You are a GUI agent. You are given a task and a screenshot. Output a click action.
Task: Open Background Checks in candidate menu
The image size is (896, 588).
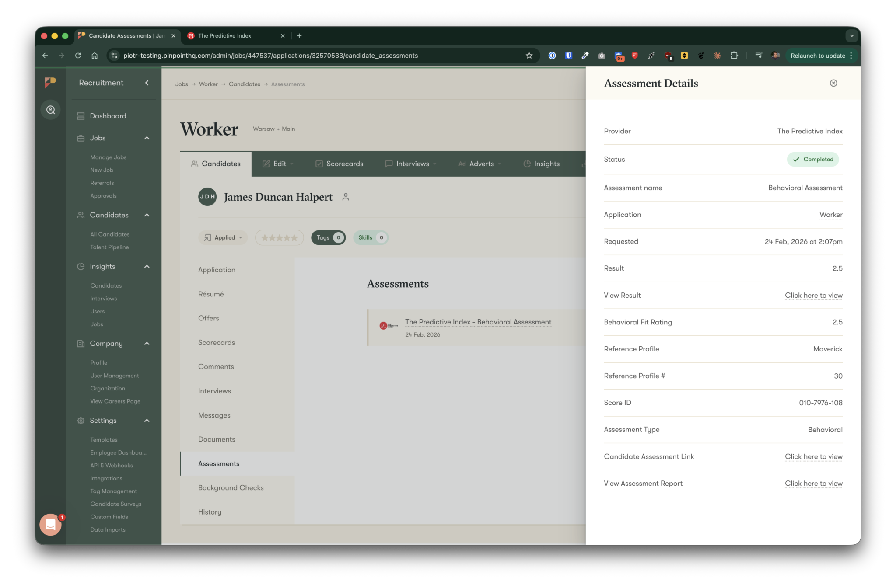(x=231, y=487)
